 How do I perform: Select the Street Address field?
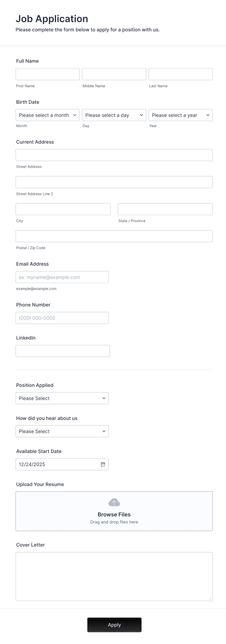pos(114,155)
